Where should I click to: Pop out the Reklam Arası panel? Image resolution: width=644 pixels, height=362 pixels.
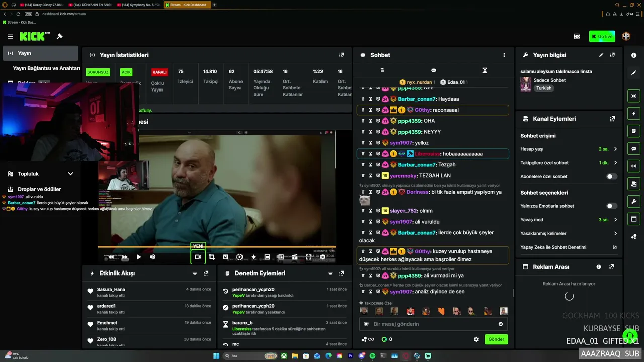612,267
